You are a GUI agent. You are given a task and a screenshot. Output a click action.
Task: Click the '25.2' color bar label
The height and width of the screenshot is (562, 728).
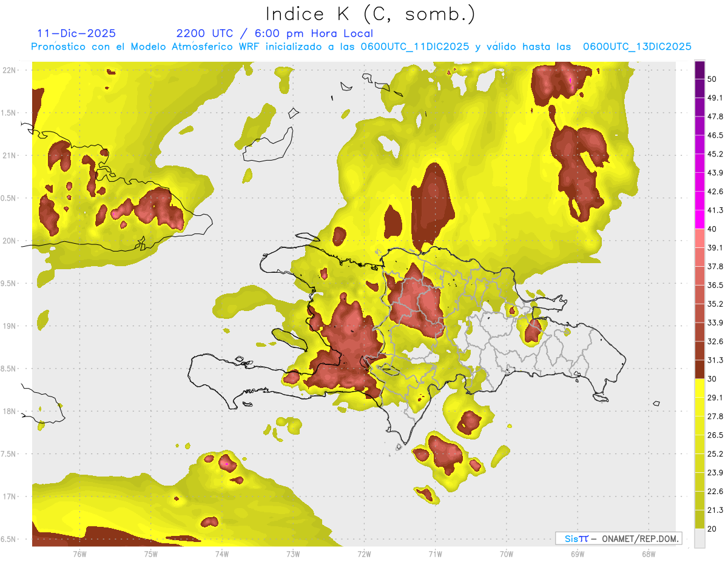tap(715, 453)
